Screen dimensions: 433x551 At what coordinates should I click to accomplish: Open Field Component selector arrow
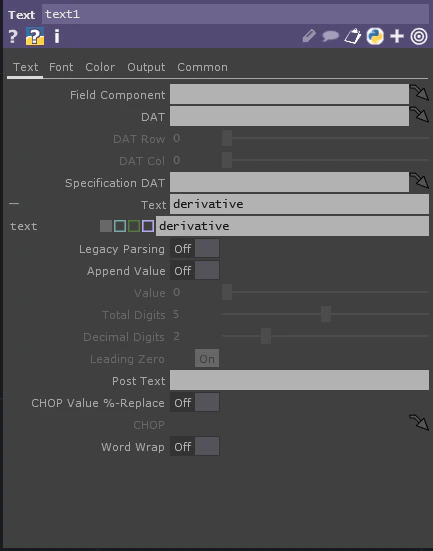click(419, 93)
